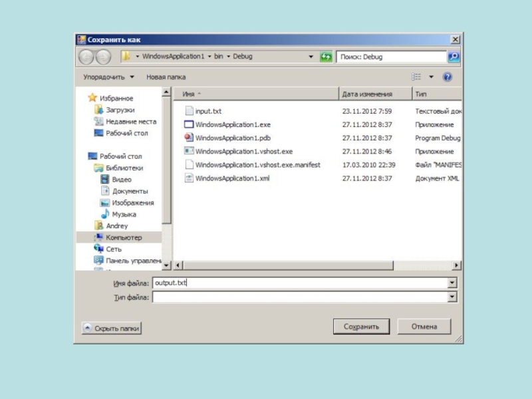The width and height of the screenshot is (532, 399).
Task: Open the Упорядочить menu
Action: coord(108,77)
